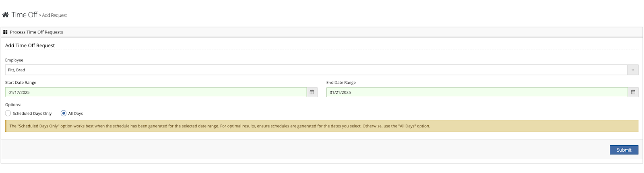Click the home icon beside Time Off
Image resolution: width=644 pixels, height=173 pixels.
[5, 15]
